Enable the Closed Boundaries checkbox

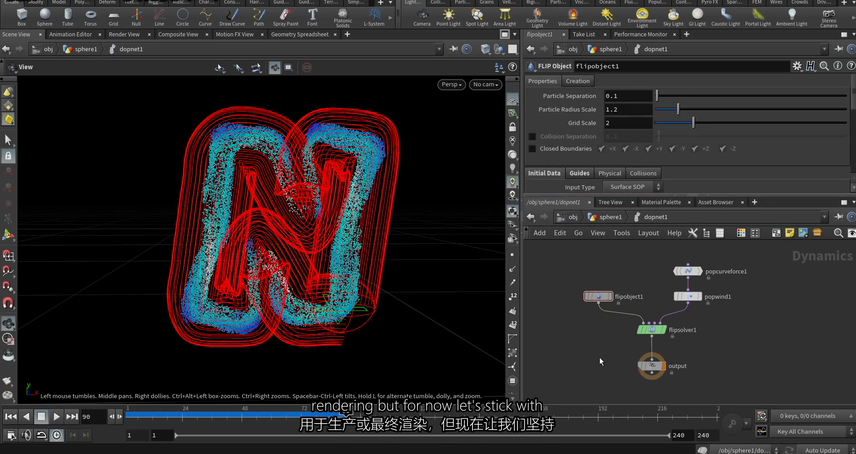(x=533, y=149)
